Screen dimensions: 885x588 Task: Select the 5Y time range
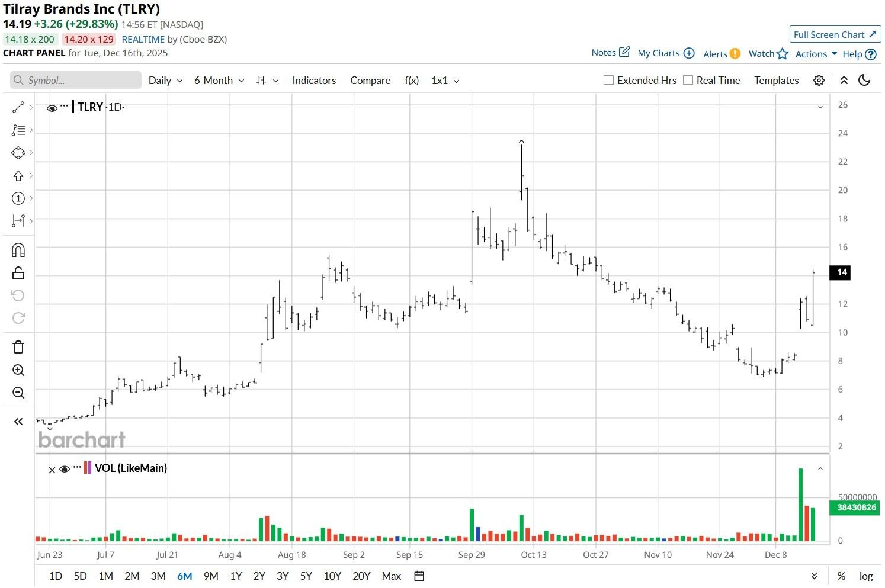click(306, 576)
